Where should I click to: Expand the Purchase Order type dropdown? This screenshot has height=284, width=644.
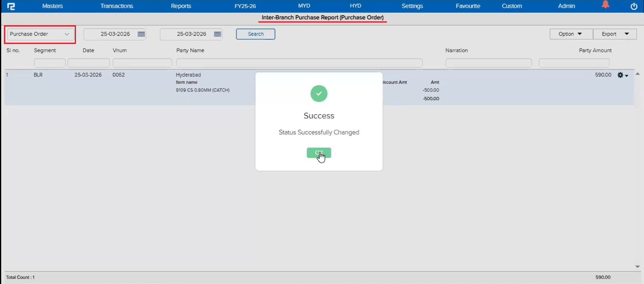tap(40, 34)
